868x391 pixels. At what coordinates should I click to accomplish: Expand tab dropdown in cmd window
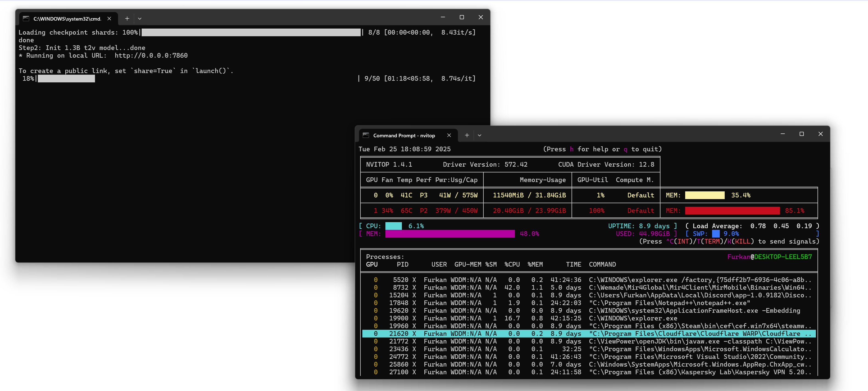(x=139, y=19)
